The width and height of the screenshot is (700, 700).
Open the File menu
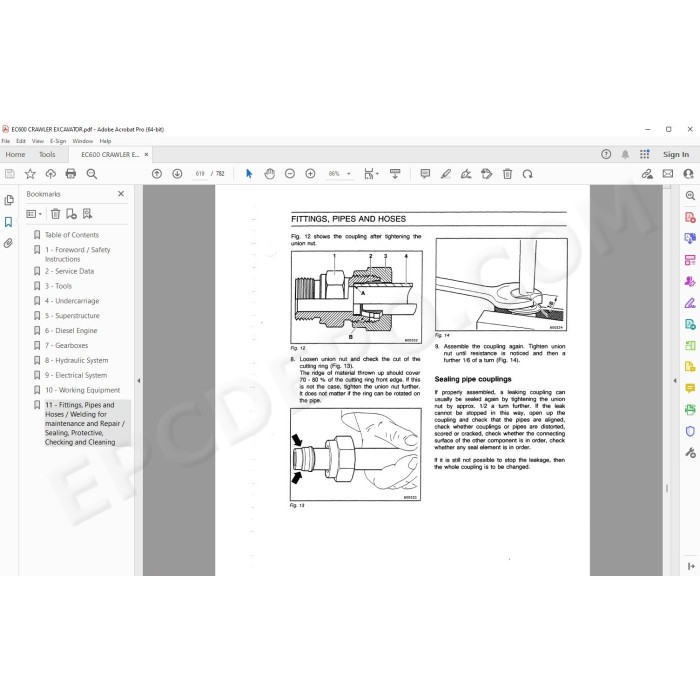5,141
